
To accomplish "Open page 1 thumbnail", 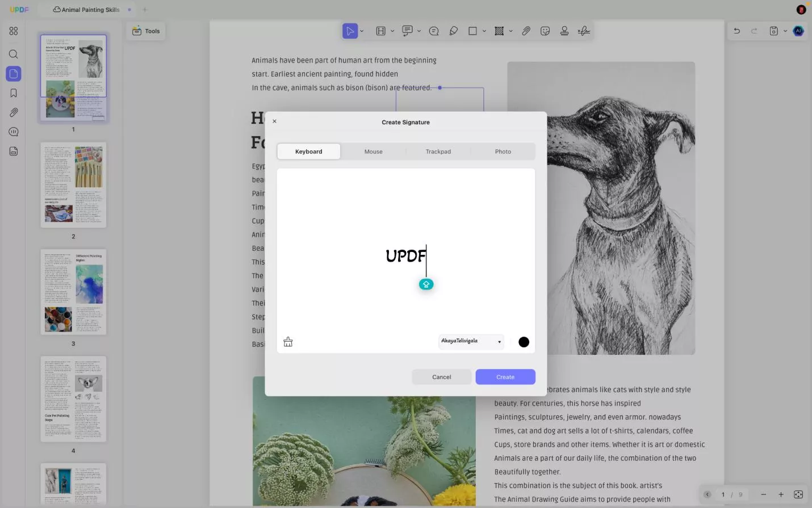I will click(73, 77).
